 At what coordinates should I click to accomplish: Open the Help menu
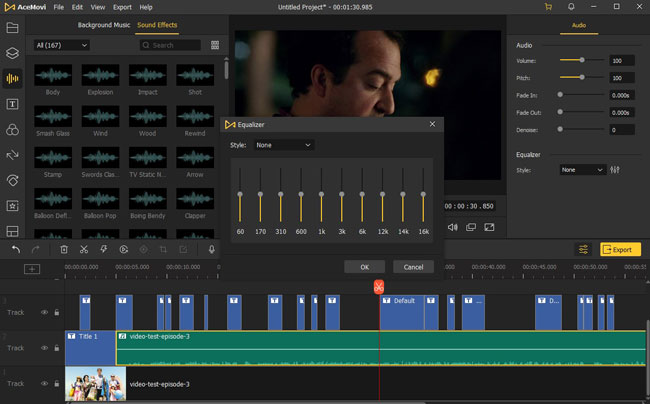pos(146,7)
